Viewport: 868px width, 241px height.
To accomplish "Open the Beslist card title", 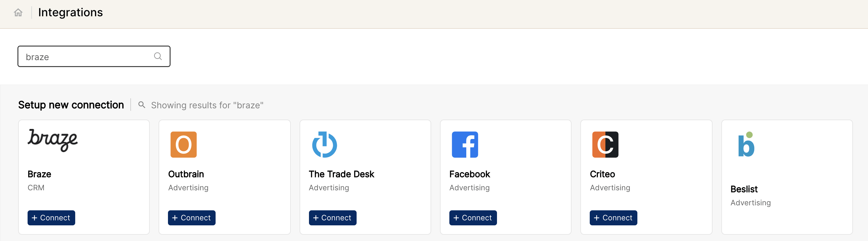I will click(744, 189).
